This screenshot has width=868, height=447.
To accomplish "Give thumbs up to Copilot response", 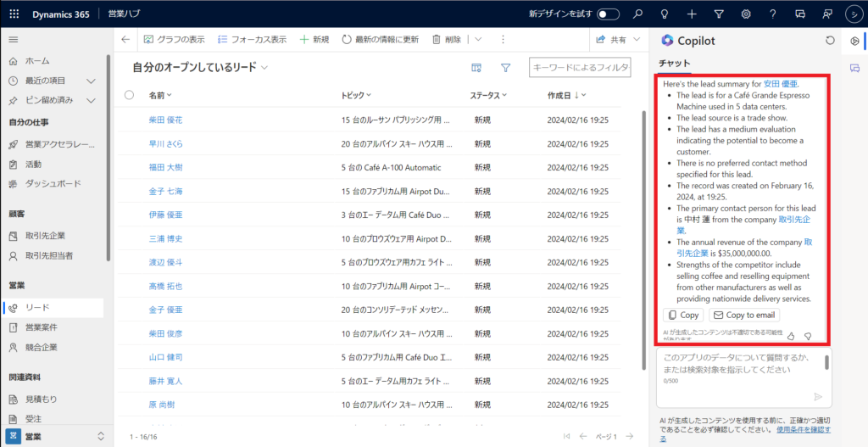I will [791, 335].
